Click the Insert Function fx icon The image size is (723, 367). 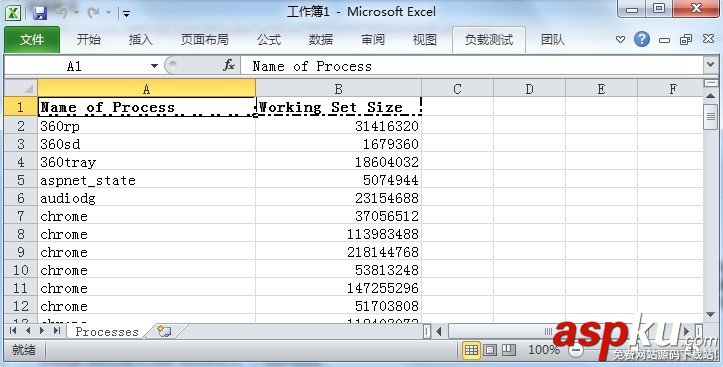point(229,66)
